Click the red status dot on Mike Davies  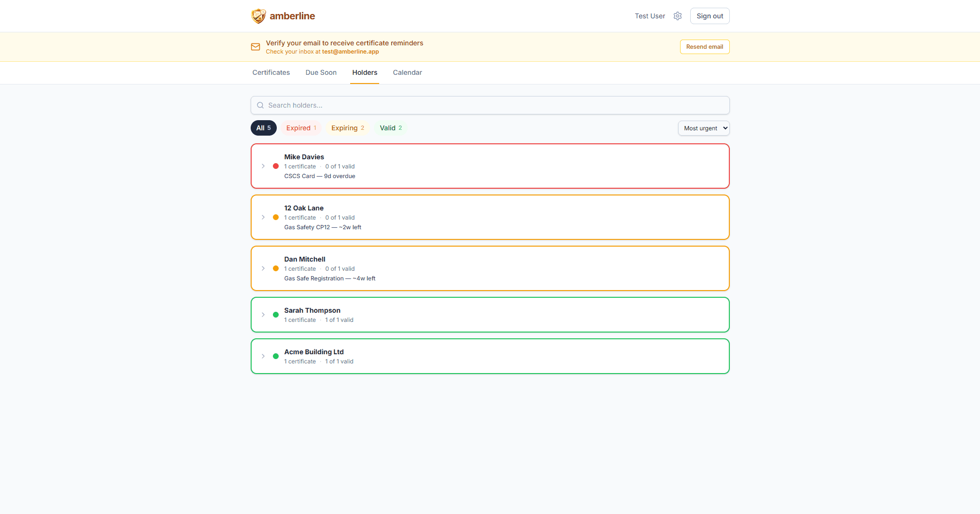pos(276,166)
